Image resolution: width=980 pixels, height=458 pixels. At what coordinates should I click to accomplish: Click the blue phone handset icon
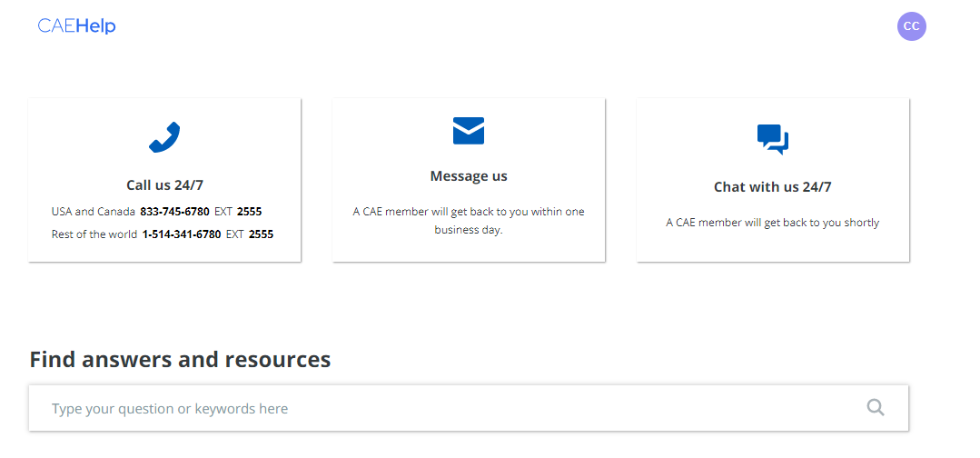click(x=164, y=137)
